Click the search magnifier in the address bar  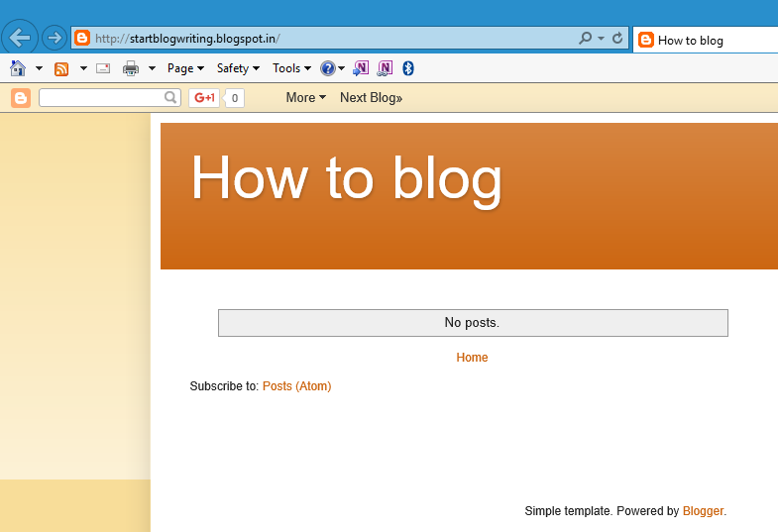pos(585,38)
